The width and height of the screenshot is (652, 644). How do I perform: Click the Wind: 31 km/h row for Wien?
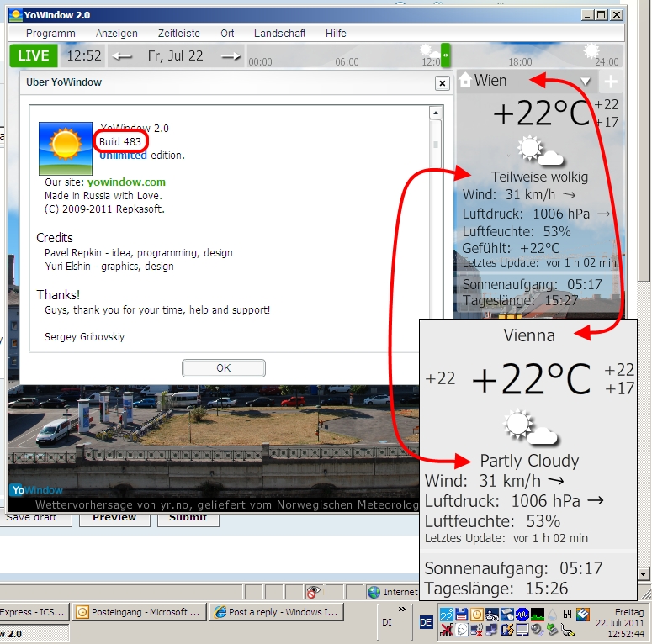coord(519,194)
